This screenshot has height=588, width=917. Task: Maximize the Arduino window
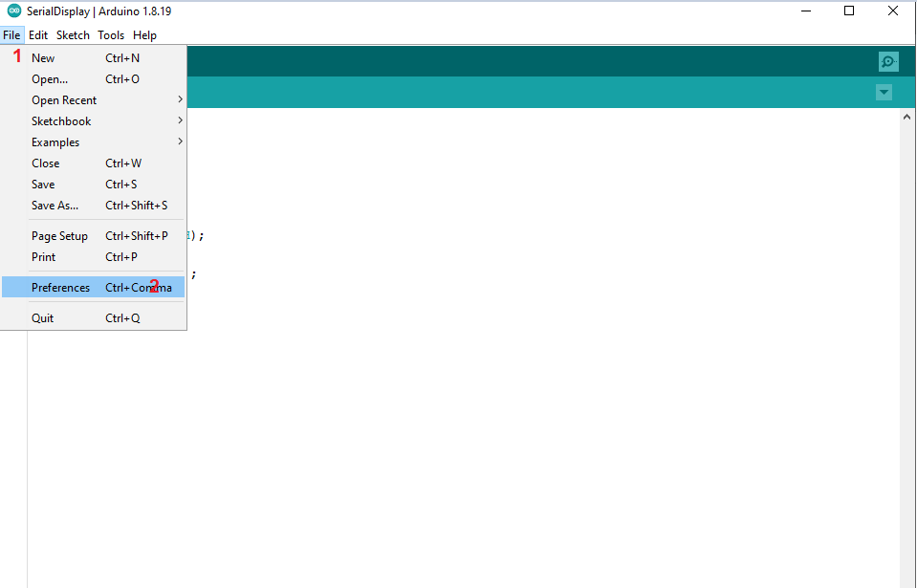coord(849,11)
